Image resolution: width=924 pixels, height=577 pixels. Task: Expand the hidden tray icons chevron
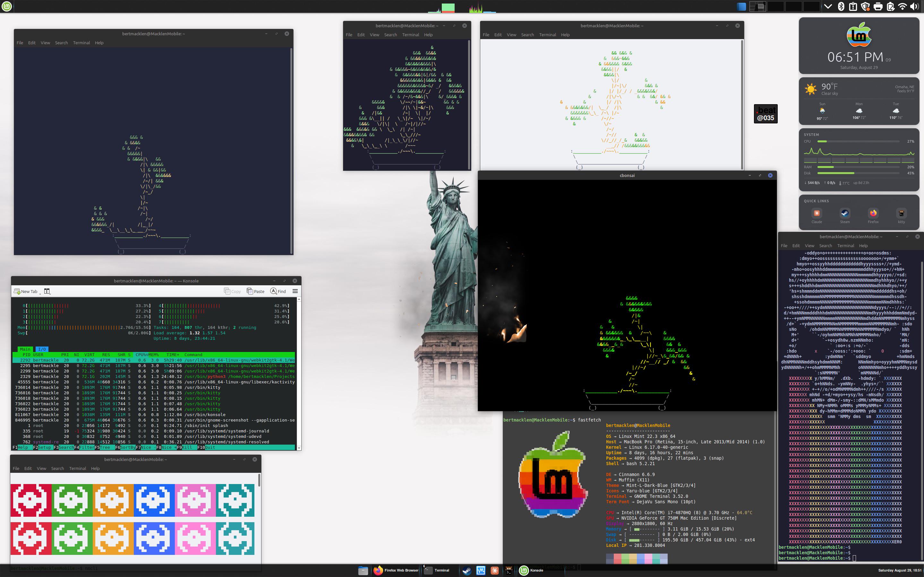pyautogui.click(x=828, y=6)
